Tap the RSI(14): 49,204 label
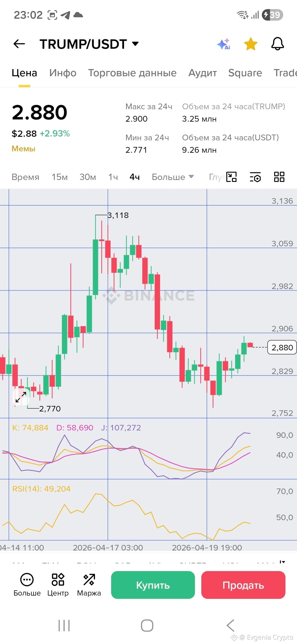 pos(42,489)
